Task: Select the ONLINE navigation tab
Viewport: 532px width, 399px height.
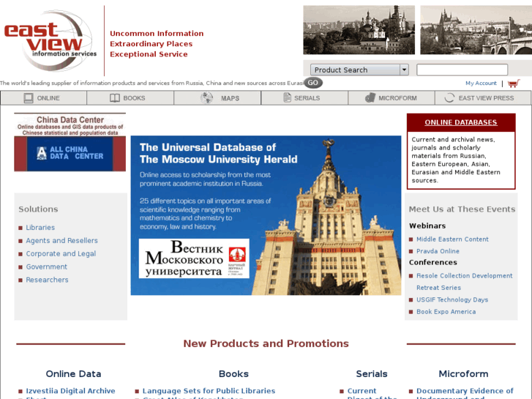Action: [44, 98]
